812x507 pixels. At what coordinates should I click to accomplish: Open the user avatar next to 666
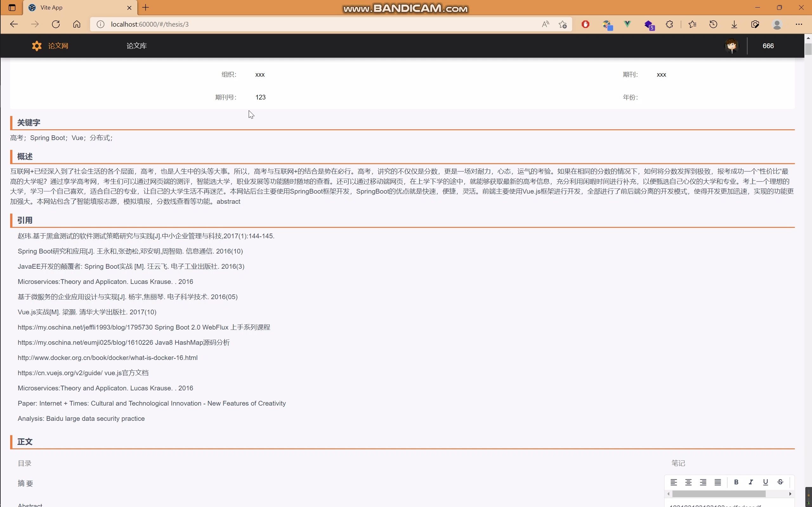click(731, 46)
